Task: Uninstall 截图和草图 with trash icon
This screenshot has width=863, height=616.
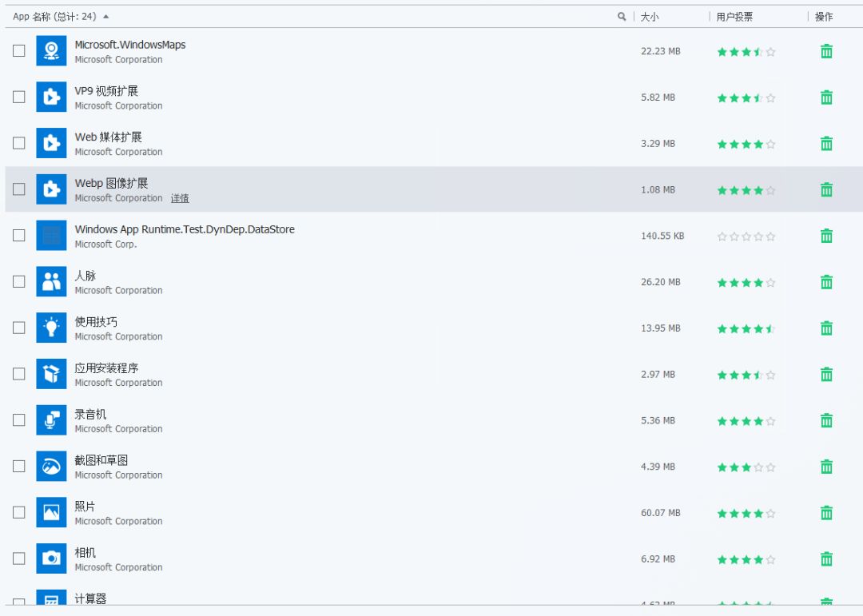Action: (826, 467)
